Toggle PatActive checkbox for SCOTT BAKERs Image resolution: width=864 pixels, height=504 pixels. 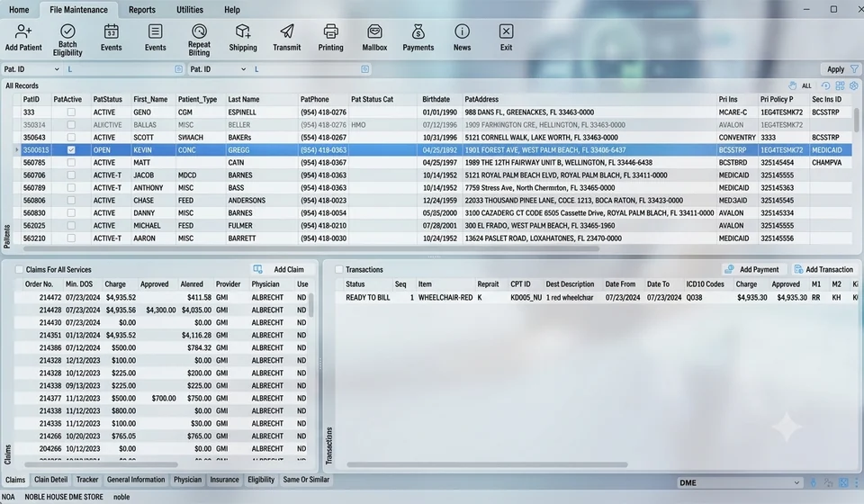click(71, 137)
